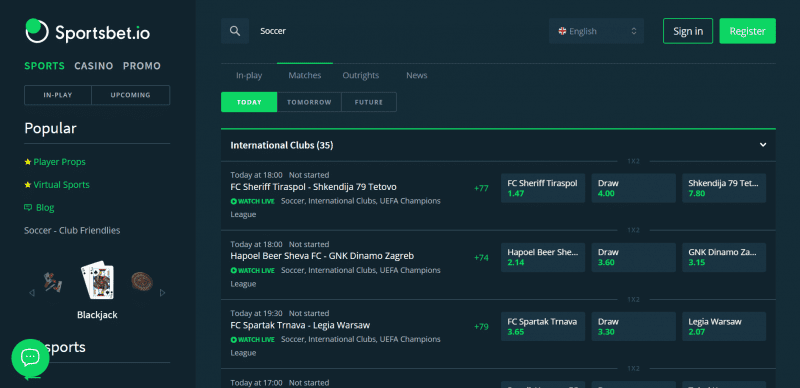Open Hapoel Beer Sheva FC - GNK Dinamo Zagreb match
The width and height of the screenshot is (800, 388).
coord(322,256)
